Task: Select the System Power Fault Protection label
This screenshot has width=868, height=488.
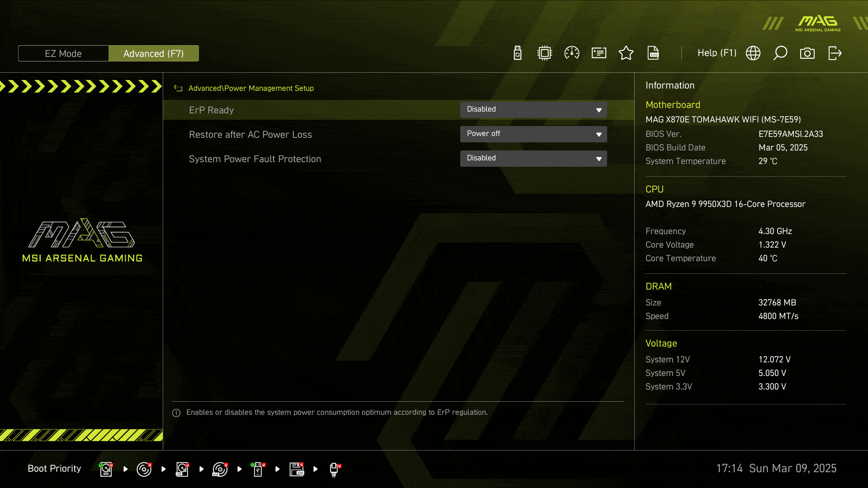Action: (x=255, y=159)
